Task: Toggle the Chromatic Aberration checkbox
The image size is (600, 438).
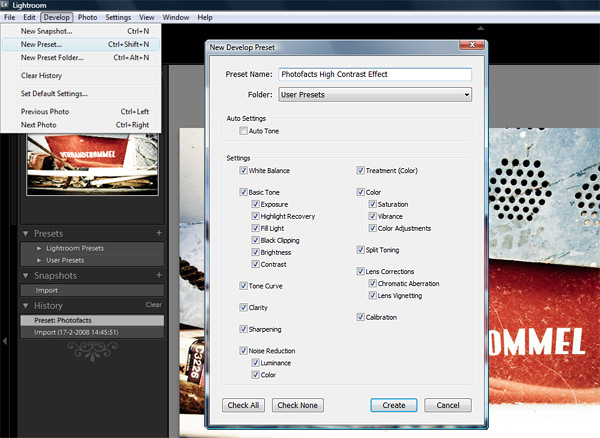Action: [372, 283]
